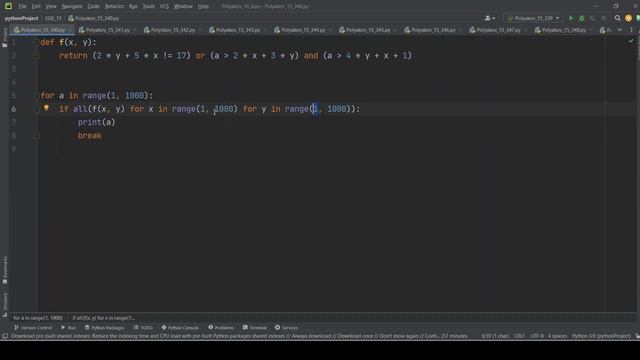640x360 pixels.
Task: Switch to the Polyakov_15_340.py editor tab
Action: (42, 30)
